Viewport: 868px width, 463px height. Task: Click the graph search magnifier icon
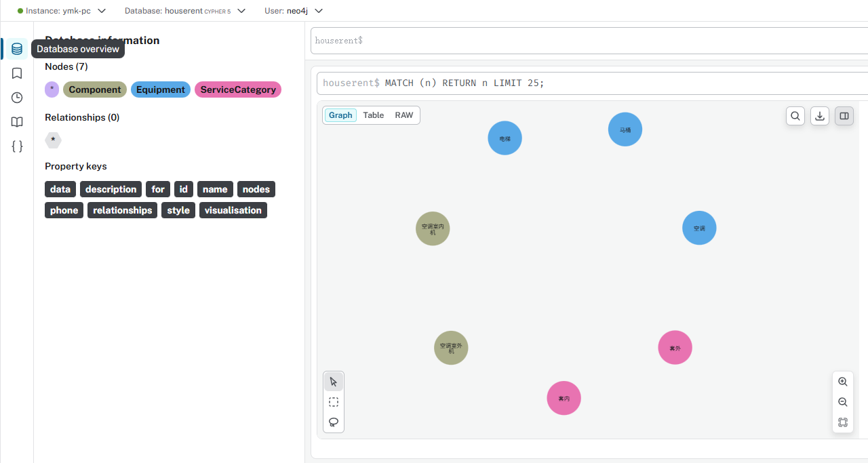click(x=795, y=116)
